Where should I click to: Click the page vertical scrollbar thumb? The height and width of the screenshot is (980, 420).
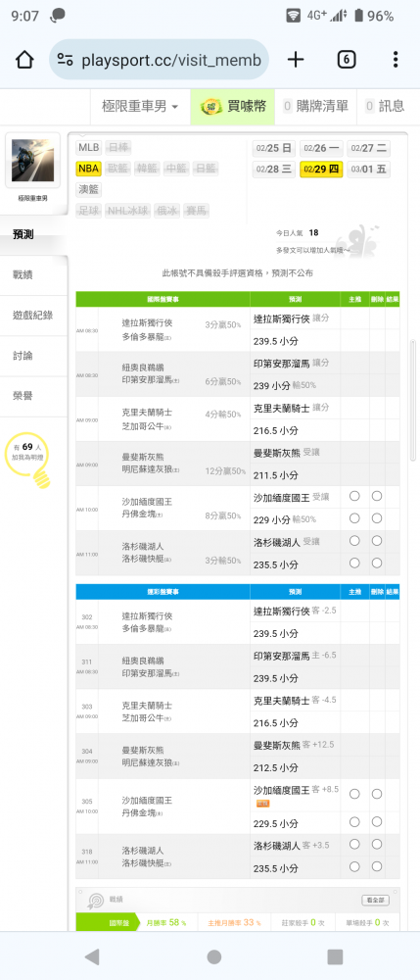click(412, 400)
